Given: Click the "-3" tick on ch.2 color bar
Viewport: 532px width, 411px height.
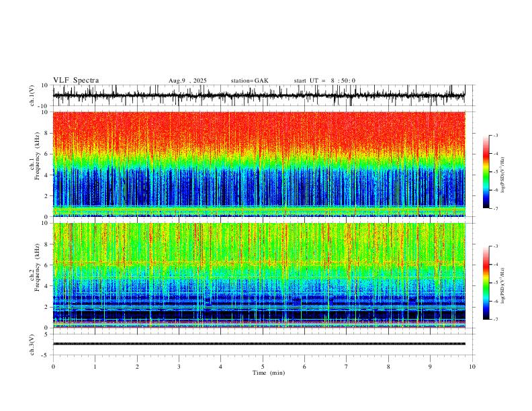Looking at the screenshot, I should 496,246.
